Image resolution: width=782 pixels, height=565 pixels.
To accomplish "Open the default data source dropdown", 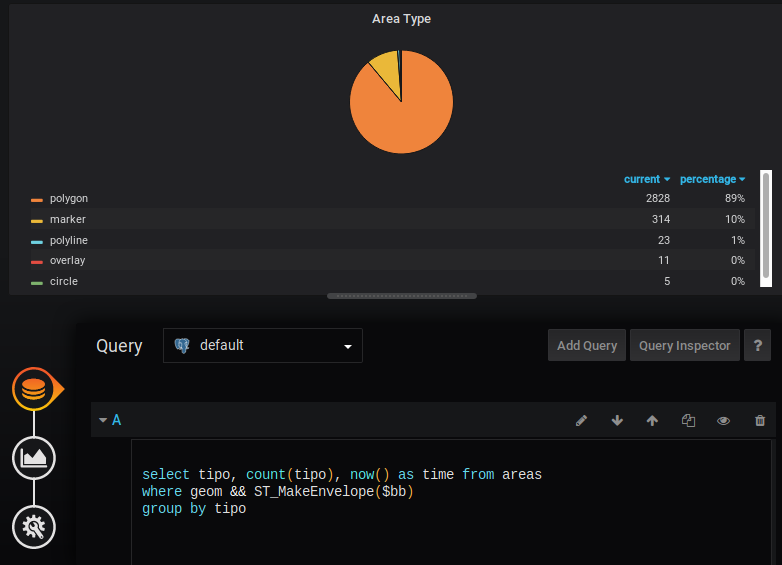I will tap(263, 346).
